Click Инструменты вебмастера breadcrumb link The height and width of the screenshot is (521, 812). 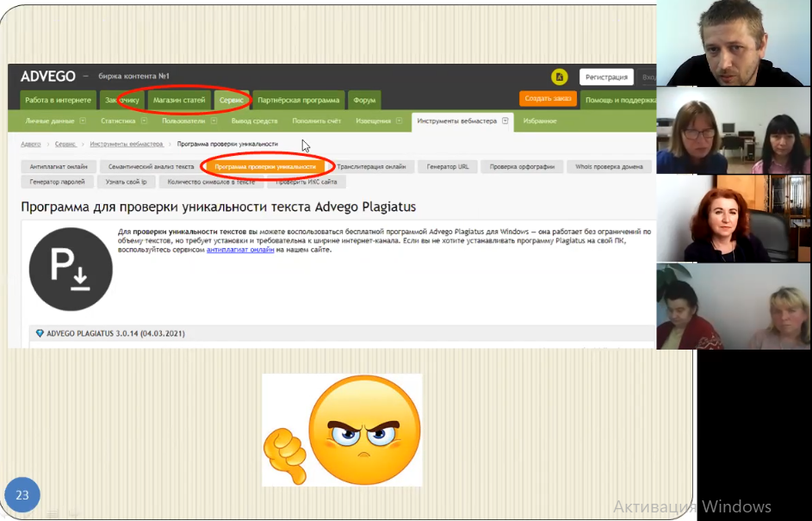[x=127, y=144]
